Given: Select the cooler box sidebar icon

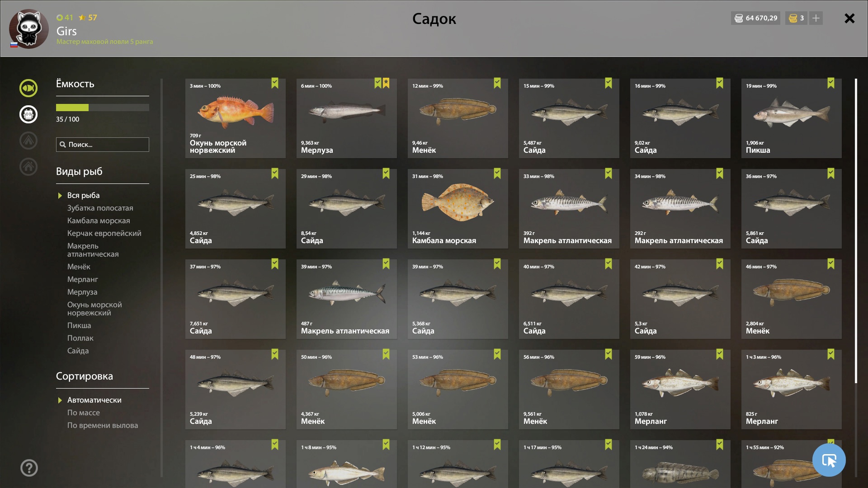Looking at the screenshot, I should point(28,114).
